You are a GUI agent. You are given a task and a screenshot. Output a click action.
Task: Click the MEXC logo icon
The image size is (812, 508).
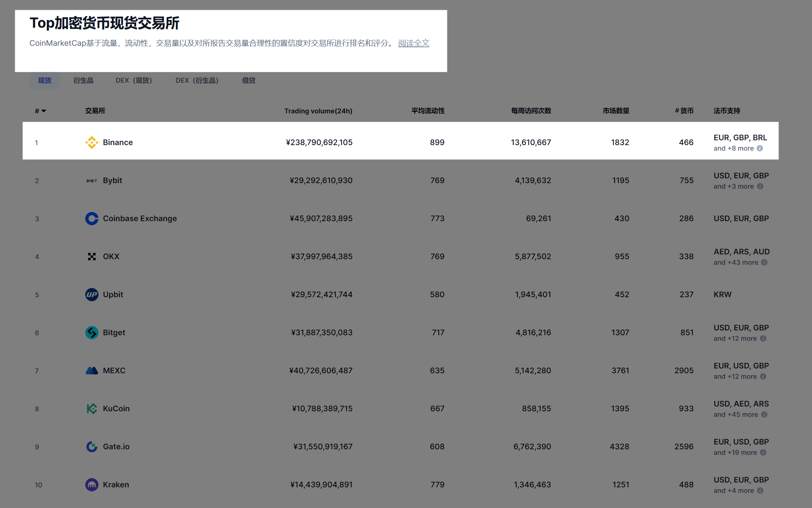[91, 371]
